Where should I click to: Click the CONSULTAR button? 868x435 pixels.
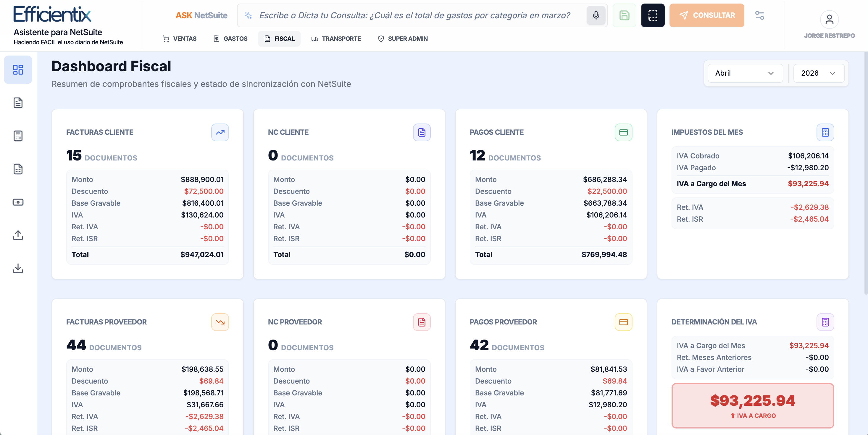coord(706,15)
